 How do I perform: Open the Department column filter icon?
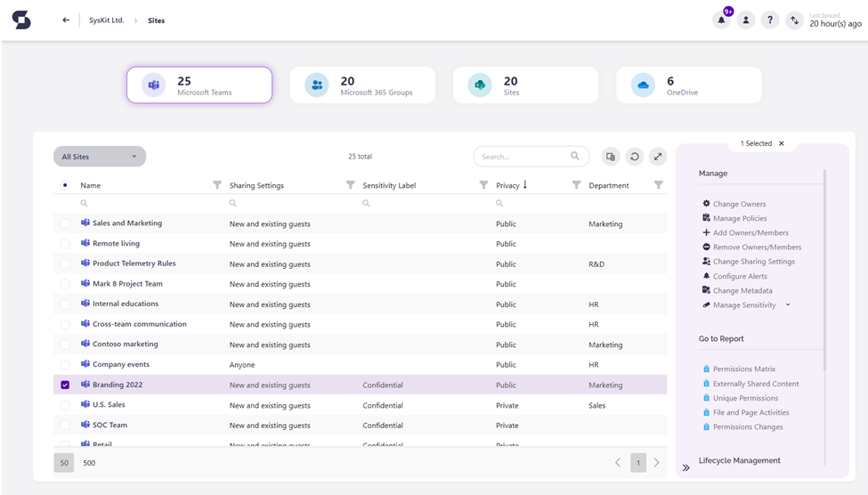coord(658,185)
